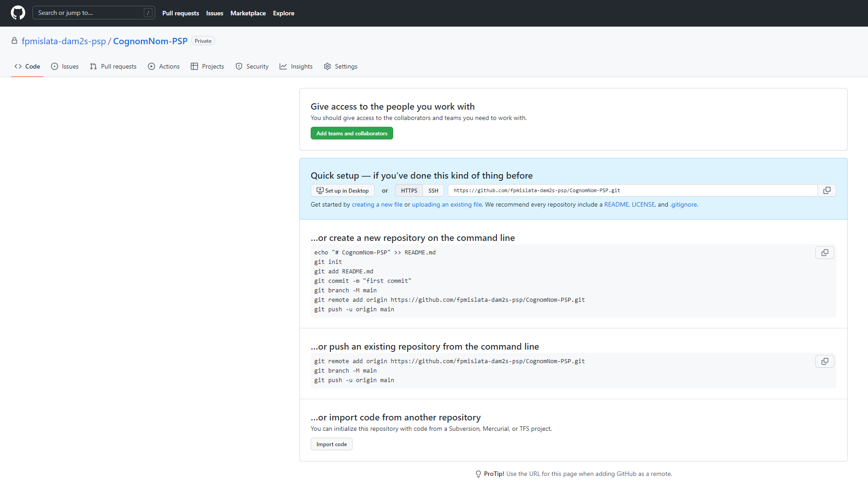Click the Code tab angle-brackets icon

pos(18,66)
